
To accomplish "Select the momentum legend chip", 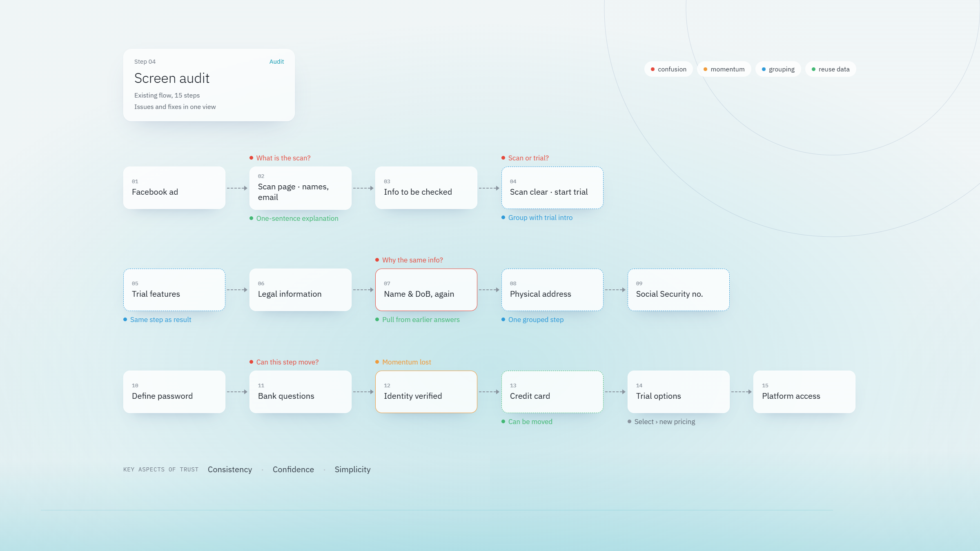I will (724, 69).
